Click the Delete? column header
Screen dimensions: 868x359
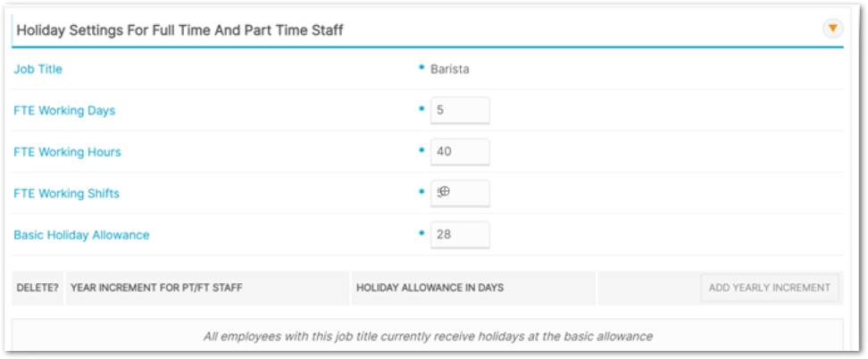(x=38, y=288)
